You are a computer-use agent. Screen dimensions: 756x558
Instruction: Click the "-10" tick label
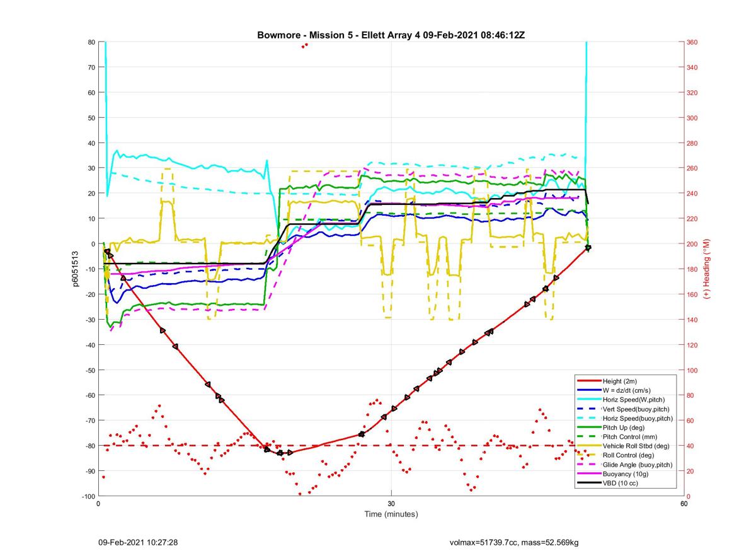coord(90,269)
